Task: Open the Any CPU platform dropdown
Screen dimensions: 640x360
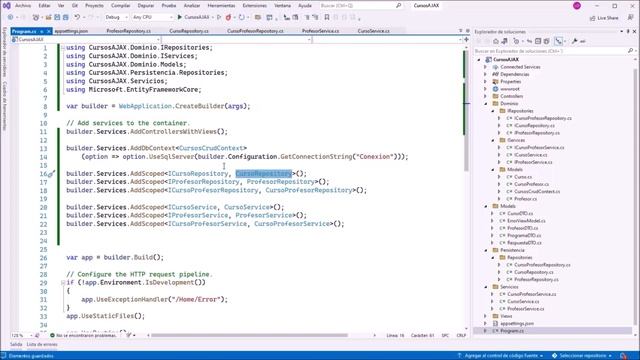Action: [152, 17]
